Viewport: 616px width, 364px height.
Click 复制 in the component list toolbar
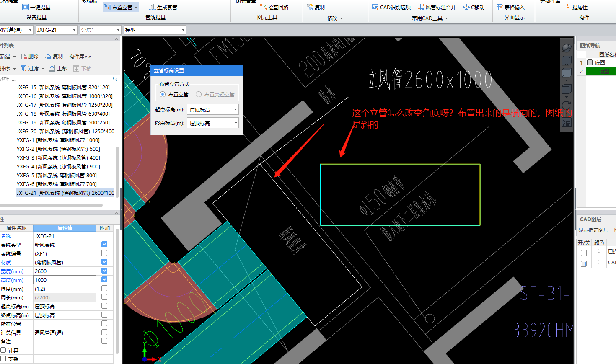coord(54,56)
